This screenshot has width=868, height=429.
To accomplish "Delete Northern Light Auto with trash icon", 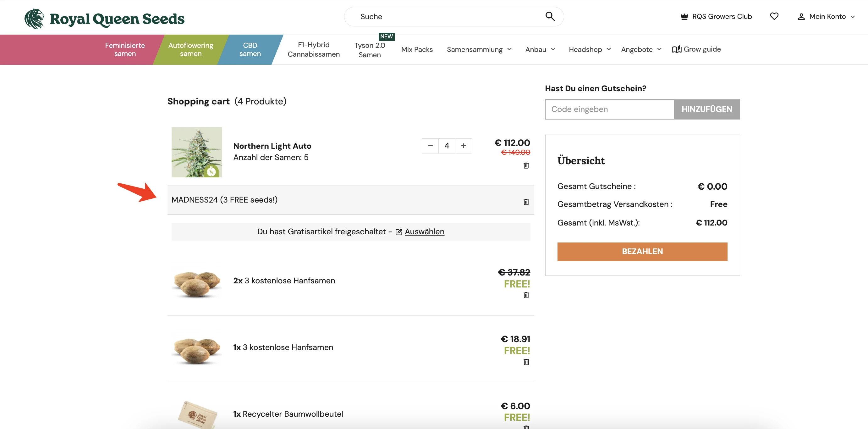I will [x=526, y=165].
